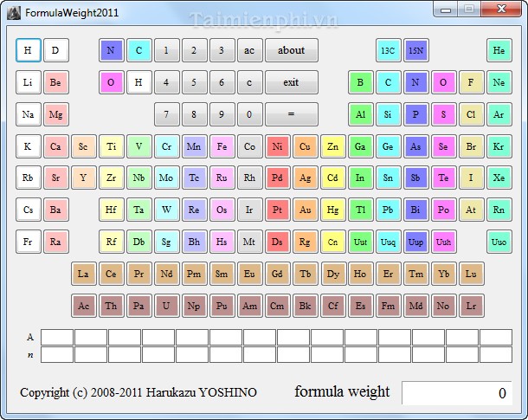Pick francium Fr element

coord(29,242)
